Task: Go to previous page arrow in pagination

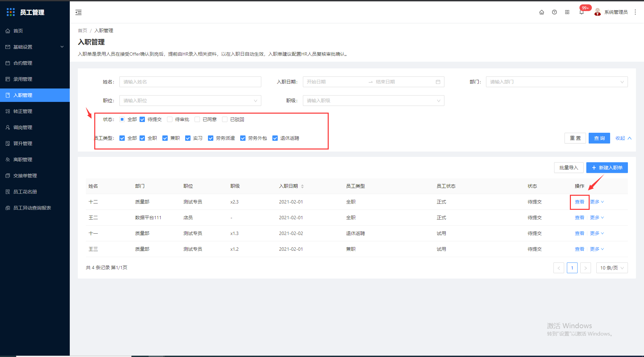Action: [559, 268]
